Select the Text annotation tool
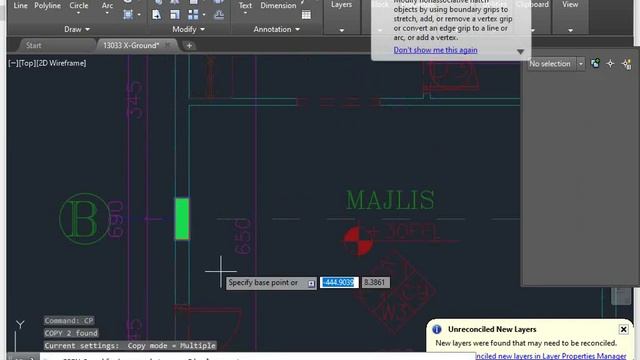Screen dimensions: 640x360 pos(245,5)
